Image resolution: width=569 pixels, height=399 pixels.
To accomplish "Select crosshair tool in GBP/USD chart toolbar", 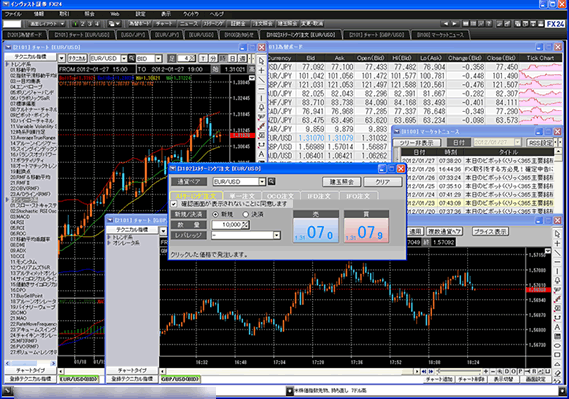I will coord(557,243).
